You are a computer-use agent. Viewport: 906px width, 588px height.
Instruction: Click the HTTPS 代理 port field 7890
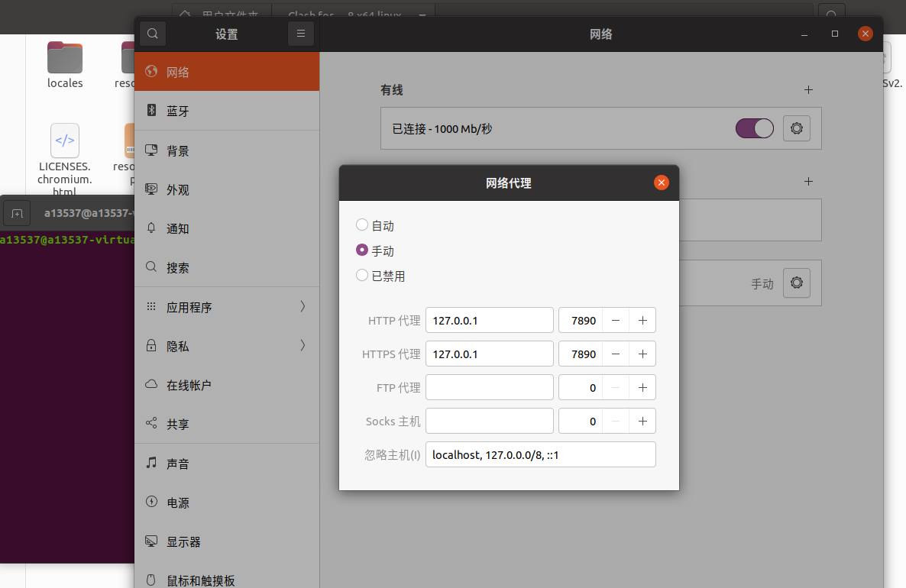coord(581,354)
